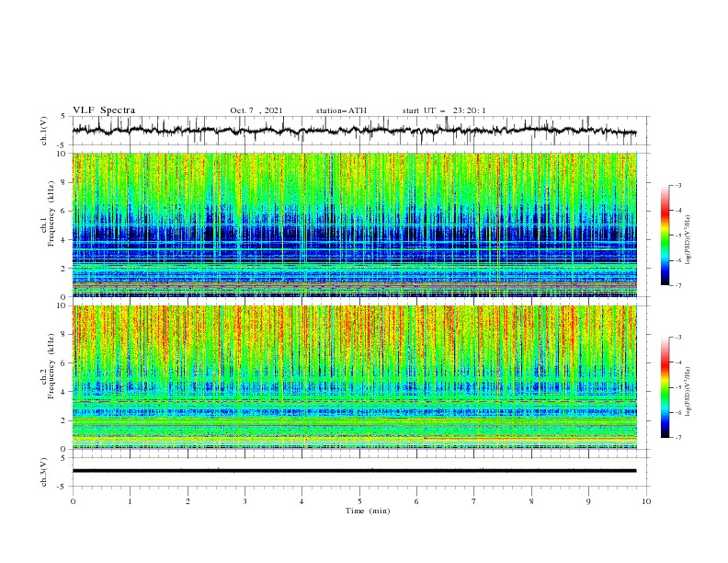Click the ch.1 spectrogram panel
728x563 pixels.
(x=355, y=224)
